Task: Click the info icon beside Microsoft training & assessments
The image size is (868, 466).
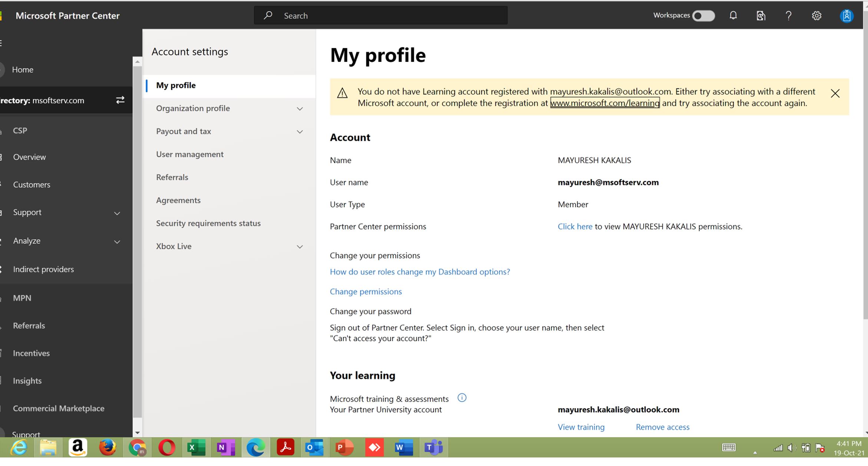Action: 462,397
